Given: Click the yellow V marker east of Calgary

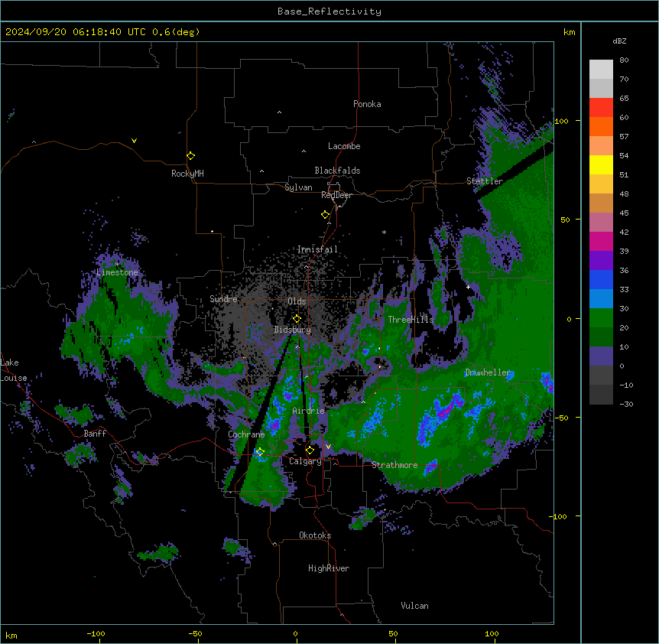Looking at the screenshot, I should 328,447.
